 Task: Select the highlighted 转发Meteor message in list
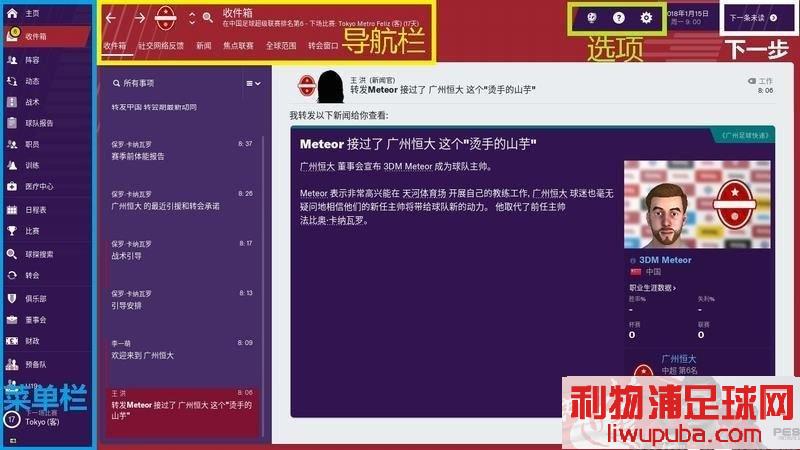pyautogui.click(x=182, y=411)
